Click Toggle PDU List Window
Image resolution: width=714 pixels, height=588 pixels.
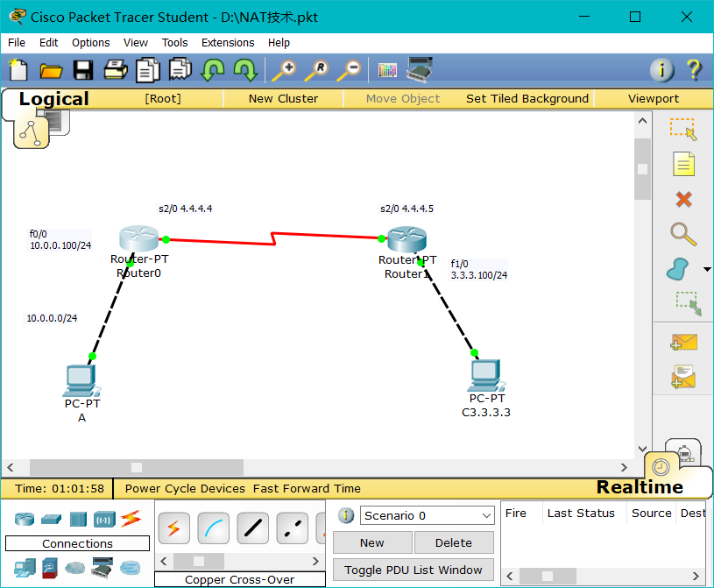[x=414, y=570]
